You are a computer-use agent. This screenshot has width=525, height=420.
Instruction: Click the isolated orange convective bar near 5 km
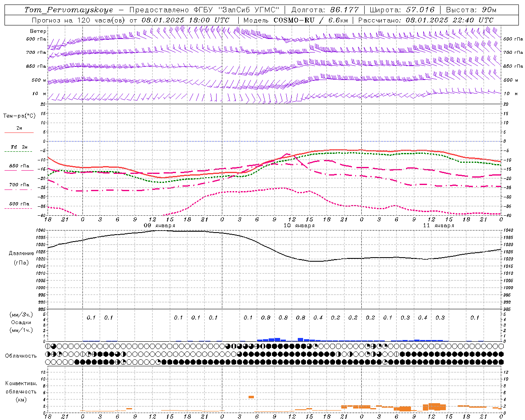[251, 397]
